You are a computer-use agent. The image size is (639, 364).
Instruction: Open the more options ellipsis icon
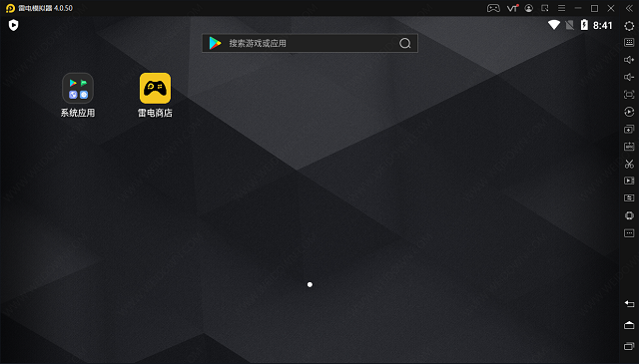point(629,233)
